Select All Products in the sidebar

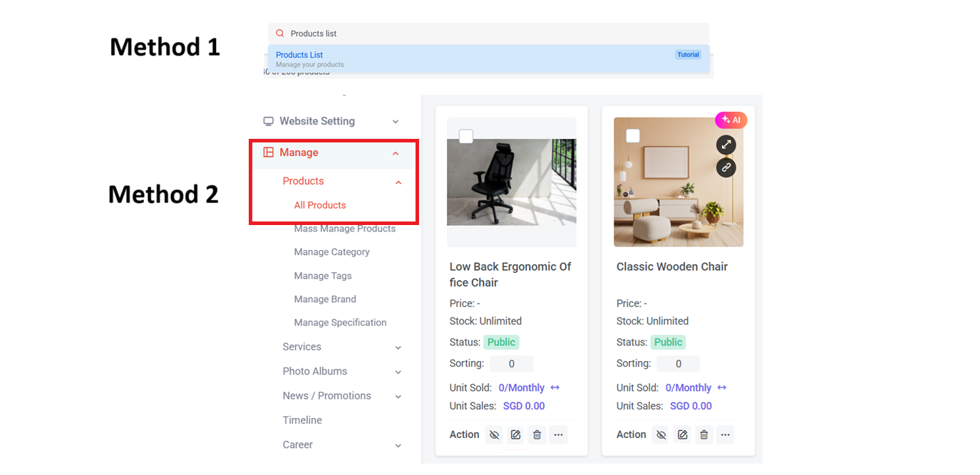click(x=319, y=205)
